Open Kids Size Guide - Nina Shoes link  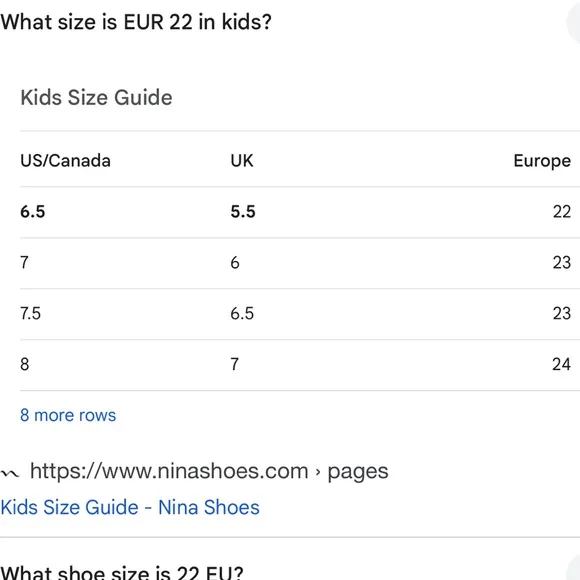coord(130,507)
